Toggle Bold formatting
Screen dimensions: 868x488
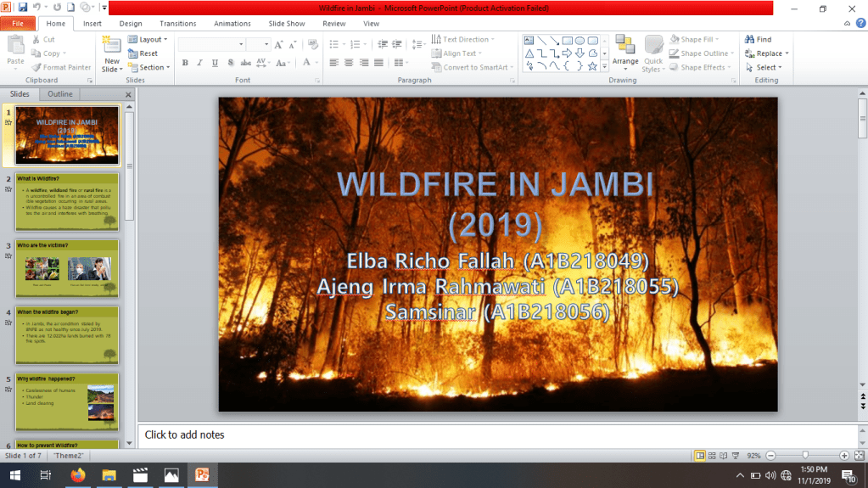(x=185, y=63)
